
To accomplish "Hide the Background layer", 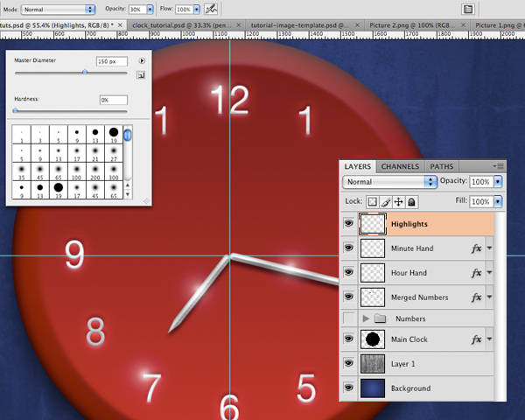I will [349, 388].
